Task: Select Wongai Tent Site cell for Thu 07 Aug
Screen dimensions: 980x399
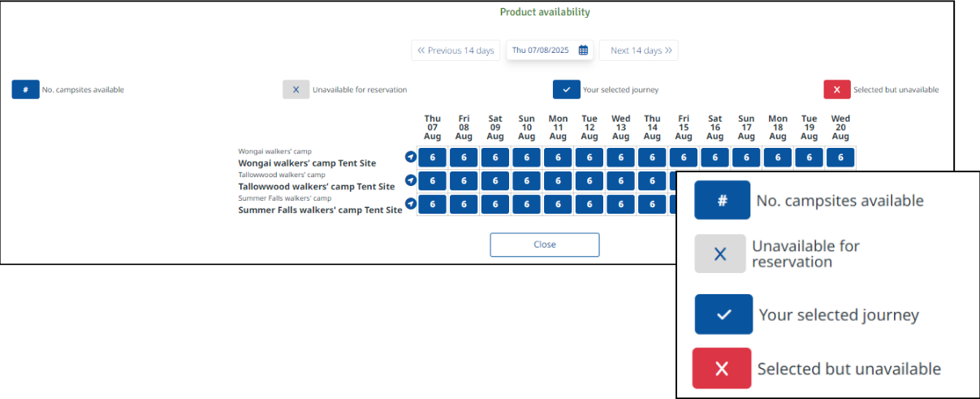Action: click(x=433, y=157)
